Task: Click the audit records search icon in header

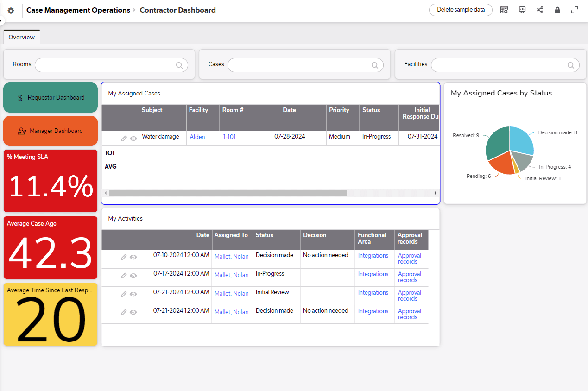Action: click(x=504, y=10)
